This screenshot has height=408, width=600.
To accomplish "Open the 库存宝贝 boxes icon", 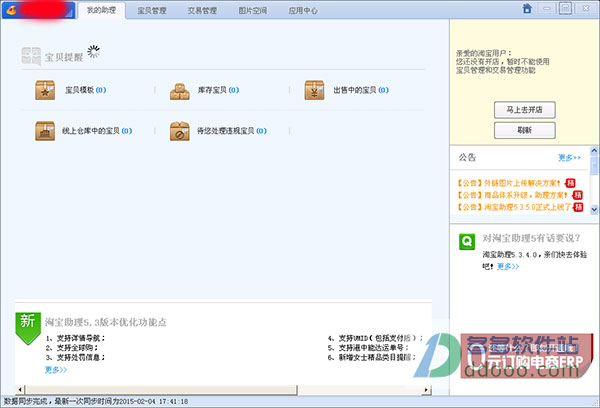I will click(x=180, y=91).
